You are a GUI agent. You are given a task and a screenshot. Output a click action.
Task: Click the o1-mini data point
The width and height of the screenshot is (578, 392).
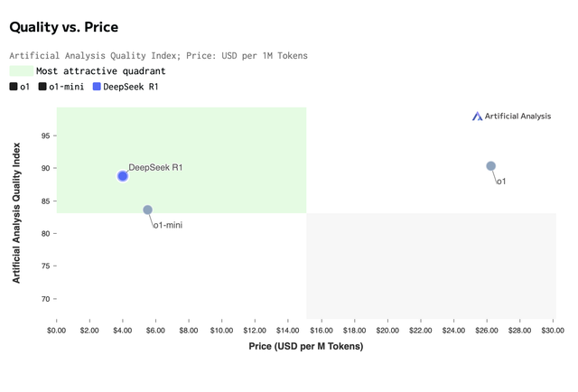click(148, 210)
